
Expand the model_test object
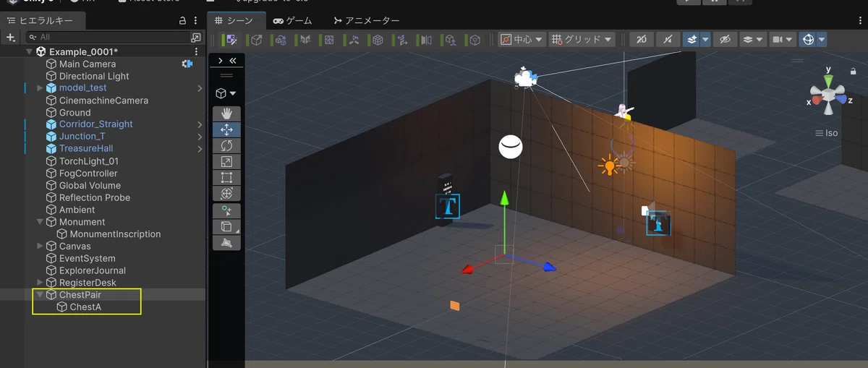click(40, 88)
